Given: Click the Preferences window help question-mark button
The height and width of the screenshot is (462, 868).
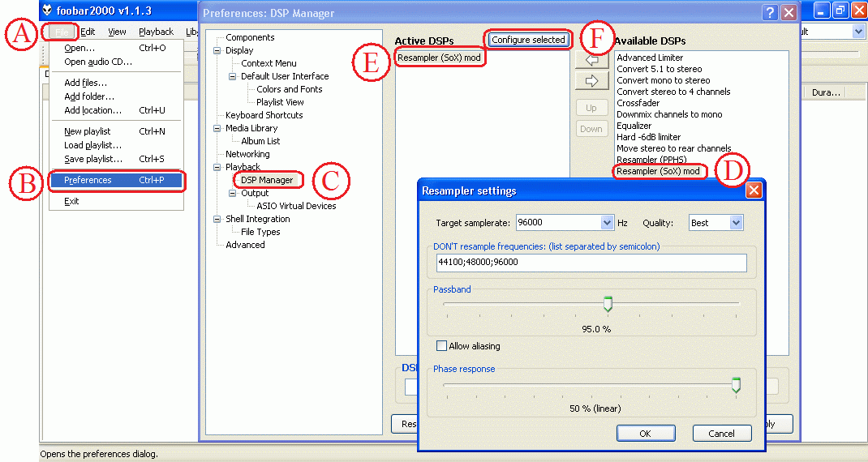Looking at the screenshot, I should 770,12.
